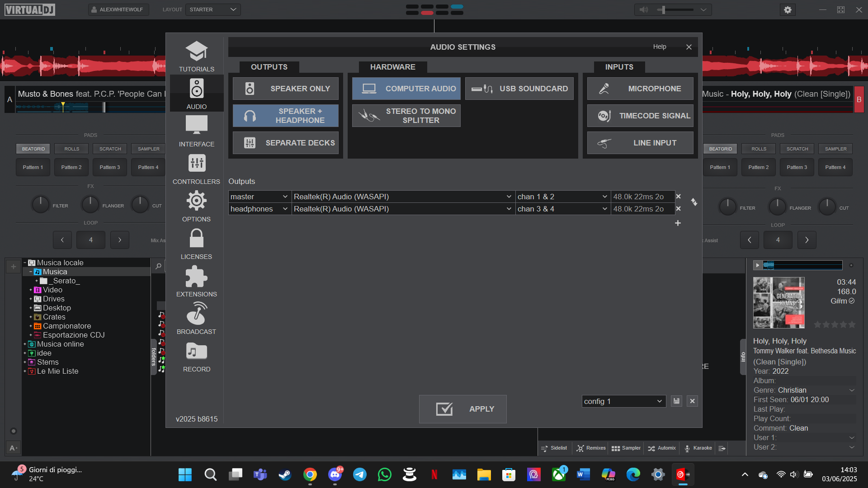
Task: Click the right deck FLANGER knob
Action: 777,207
